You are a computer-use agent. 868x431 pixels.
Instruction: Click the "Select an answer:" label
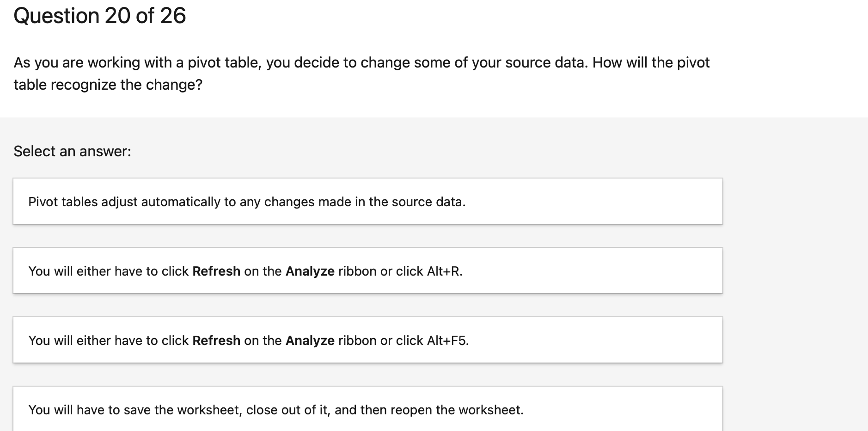click(72, 151)
